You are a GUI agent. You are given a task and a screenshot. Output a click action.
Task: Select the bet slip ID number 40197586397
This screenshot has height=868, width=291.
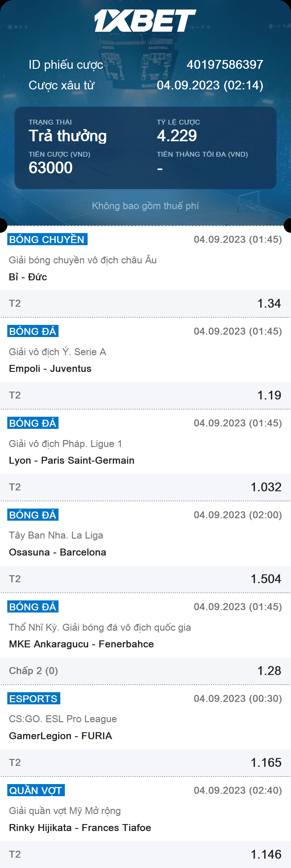pyautogui.click(x=225, y=65)
